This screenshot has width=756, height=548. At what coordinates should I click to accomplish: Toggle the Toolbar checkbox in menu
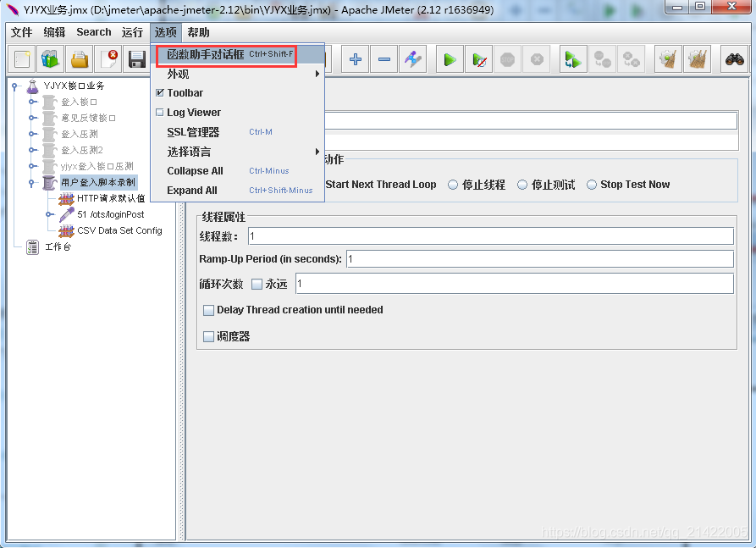click(160, 92)
